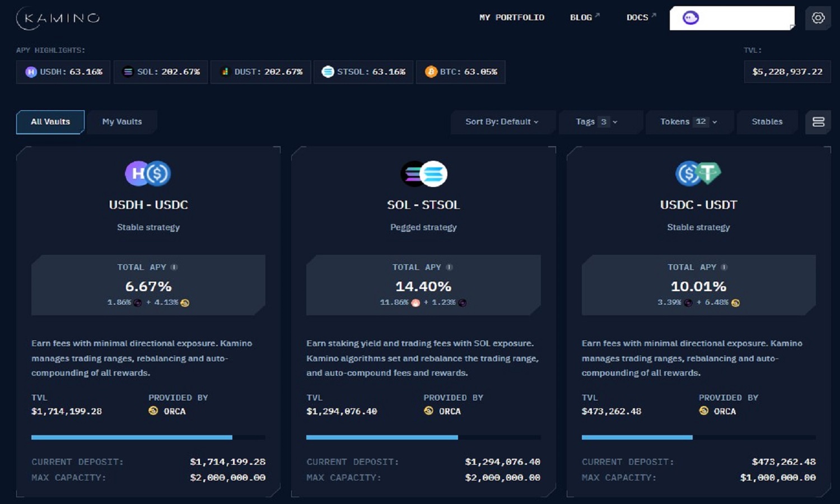Click Orca icon in USDC-USDT provider
This screenshot has width=840, height=504.
(x=703, y=410)
